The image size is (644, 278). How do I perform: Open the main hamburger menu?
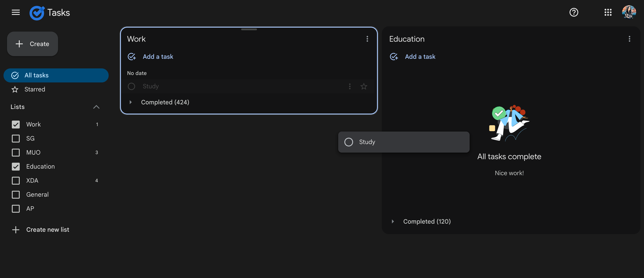[16, 12]
